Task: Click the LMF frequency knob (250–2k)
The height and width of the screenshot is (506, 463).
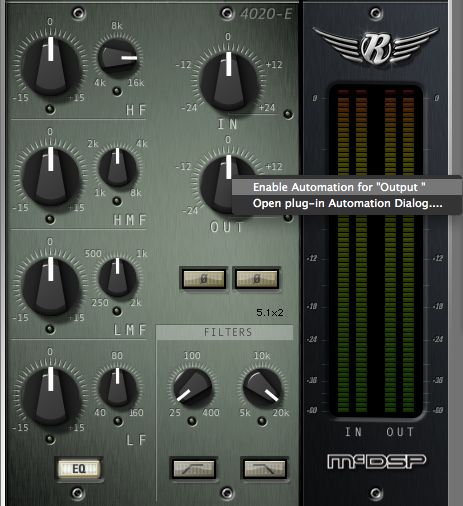Action: coord(117,278)
